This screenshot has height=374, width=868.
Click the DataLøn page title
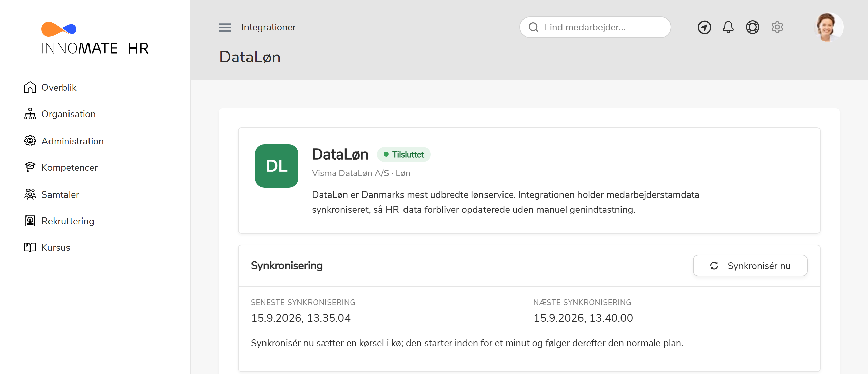pyautogui.click(x=250, y=57)
